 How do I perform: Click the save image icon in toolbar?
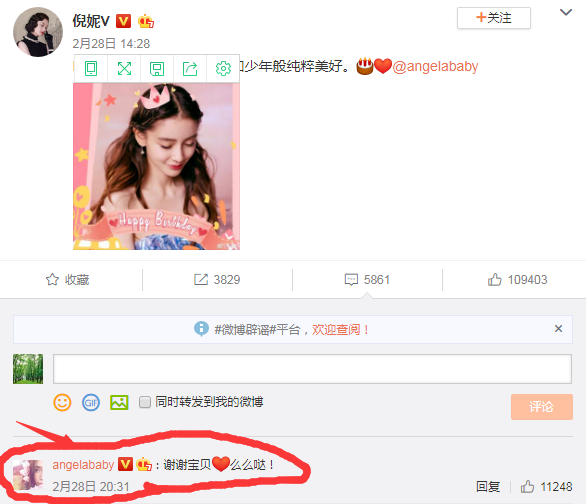click(x=157, y=69)
